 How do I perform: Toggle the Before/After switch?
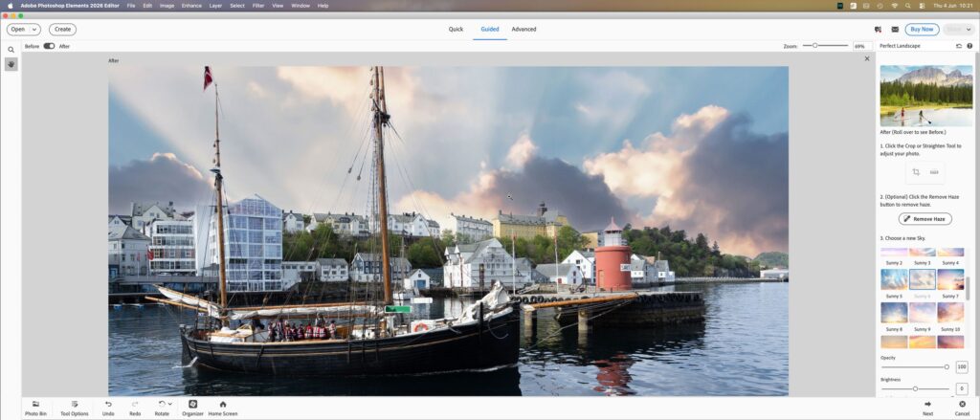coord(49,46)
